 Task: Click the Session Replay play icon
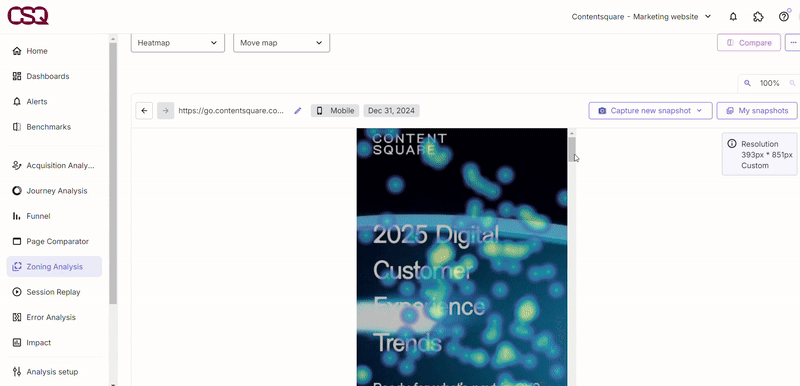click(17, 292)
